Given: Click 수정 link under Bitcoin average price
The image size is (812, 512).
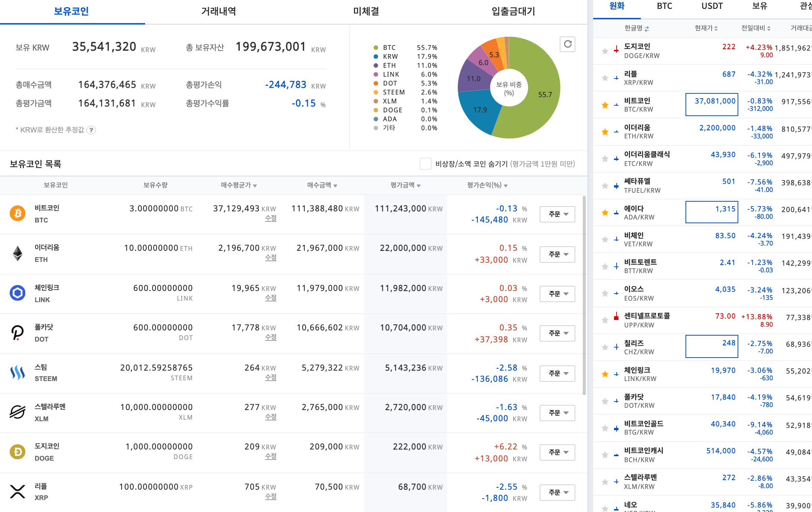Looking at the screenshot, I should (271, 218).
